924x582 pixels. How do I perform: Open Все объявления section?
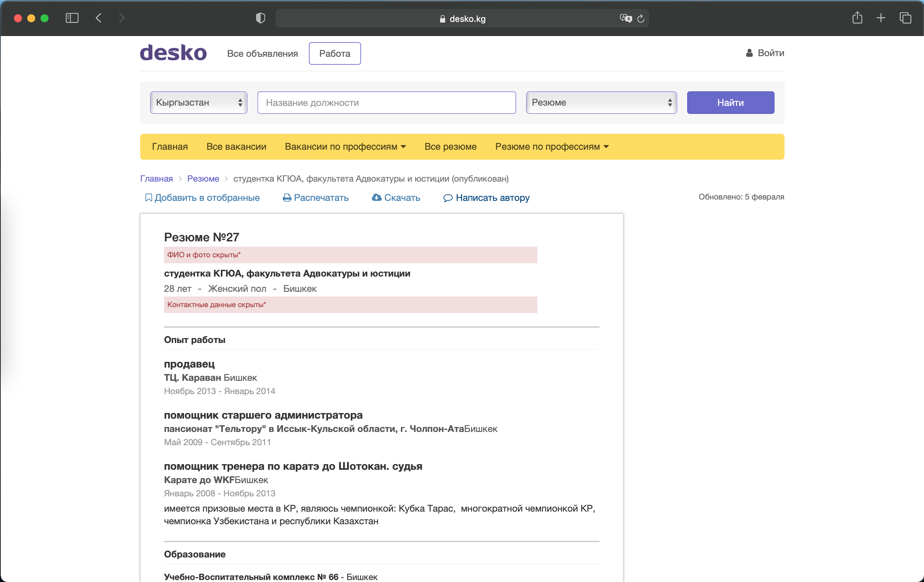(262, 53)
